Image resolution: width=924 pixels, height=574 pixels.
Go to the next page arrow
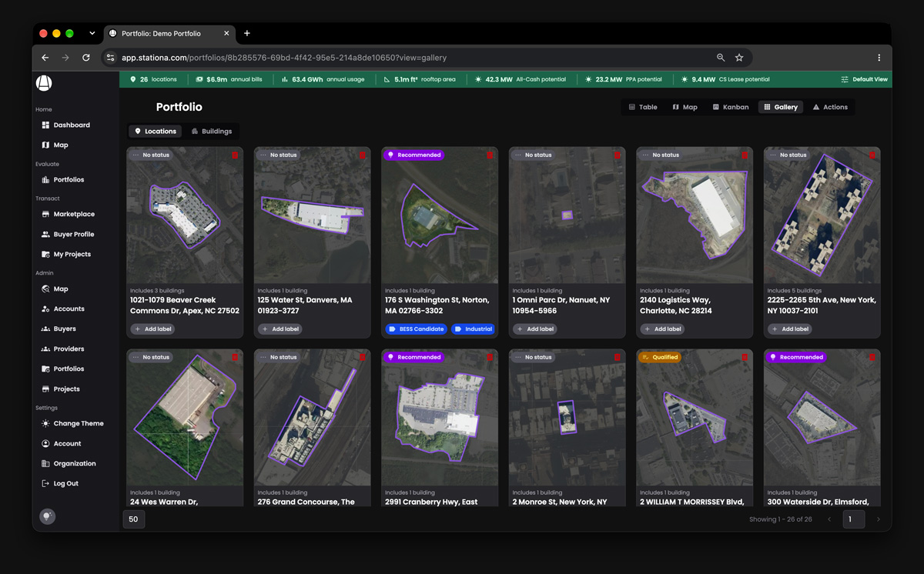click(x=878, y=519)
